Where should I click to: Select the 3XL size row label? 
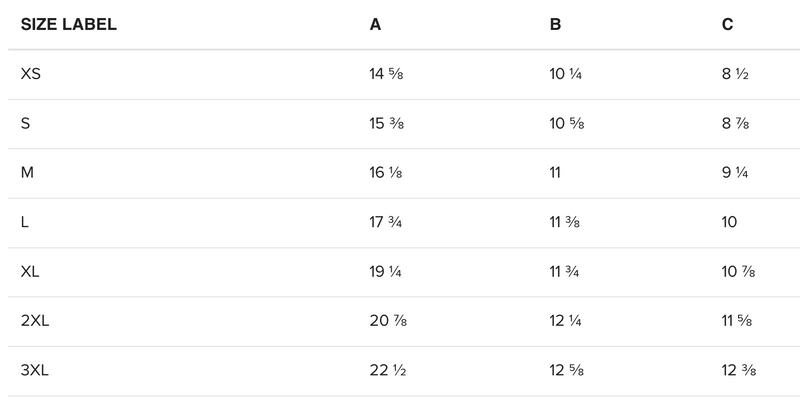[x=35, y=370]
